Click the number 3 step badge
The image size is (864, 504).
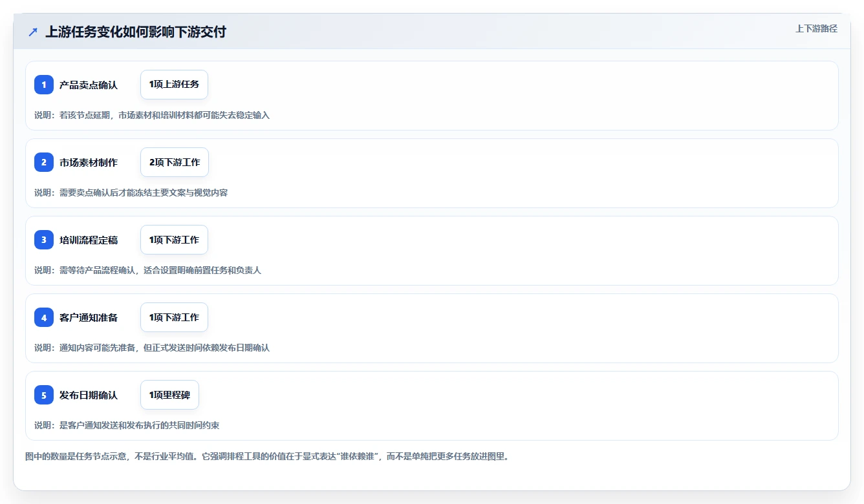coord(44,240)
